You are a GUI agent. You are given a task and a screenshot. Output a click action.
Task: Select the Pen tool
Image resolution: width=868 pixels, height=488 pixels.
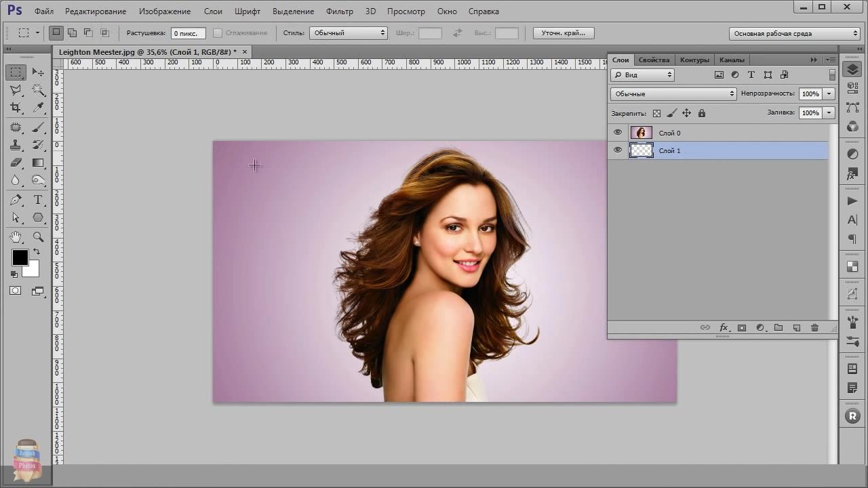tap(16, 200)
